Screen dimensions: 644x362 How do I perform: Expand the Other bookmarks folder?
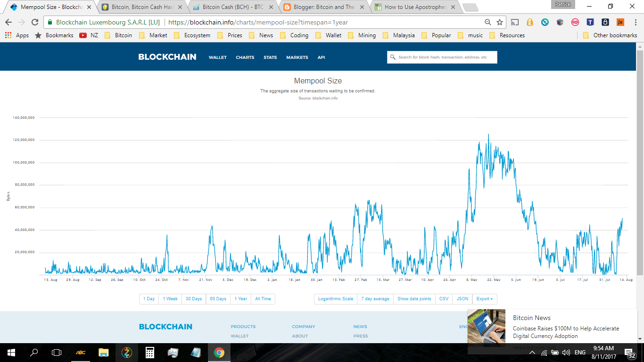tap(610, 35)
